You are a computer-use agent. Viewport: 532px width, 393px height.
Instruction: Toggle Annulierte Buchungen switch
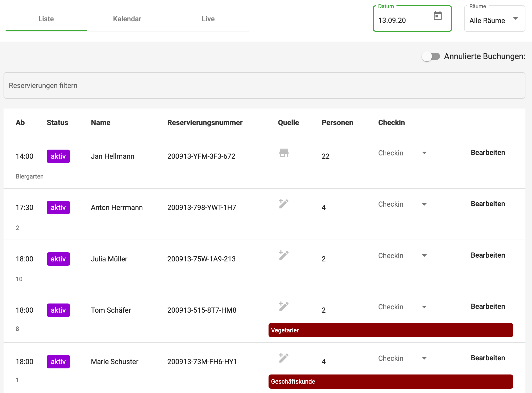(431, 56)
